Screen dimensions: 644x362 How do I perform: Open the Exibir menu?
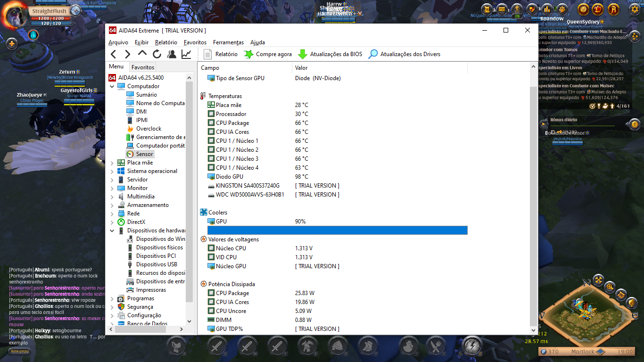coord(141,42)
